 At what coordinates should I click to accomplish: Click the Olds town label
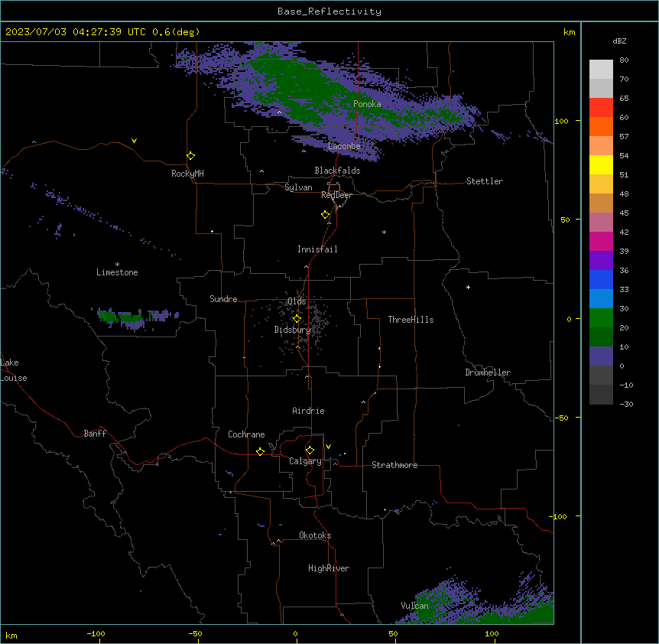[x=297, y=301]
